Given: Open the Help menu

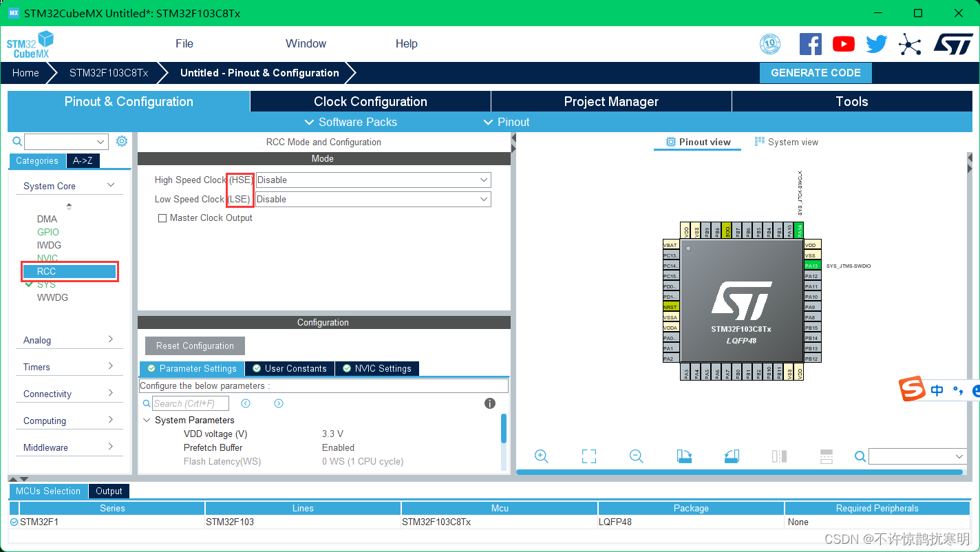Looking at the screenshot, I should tap(406, 43).
